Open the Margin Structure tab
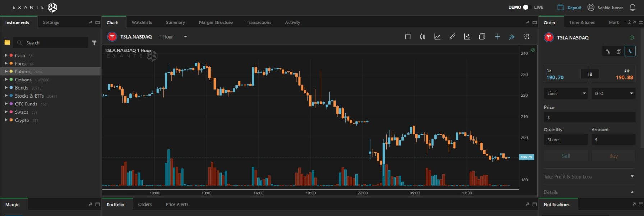 click(216, 22)
